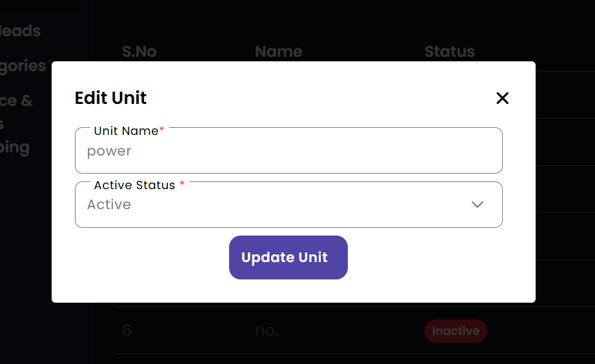Screen dimensions: 595x364
Task: Toggle the Inactive status badge in row 6
Action: [456, 331]
